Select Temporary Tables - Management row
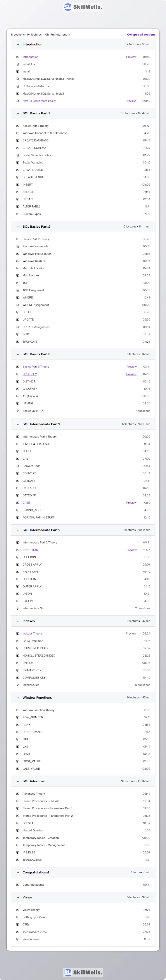 [83, 845]
